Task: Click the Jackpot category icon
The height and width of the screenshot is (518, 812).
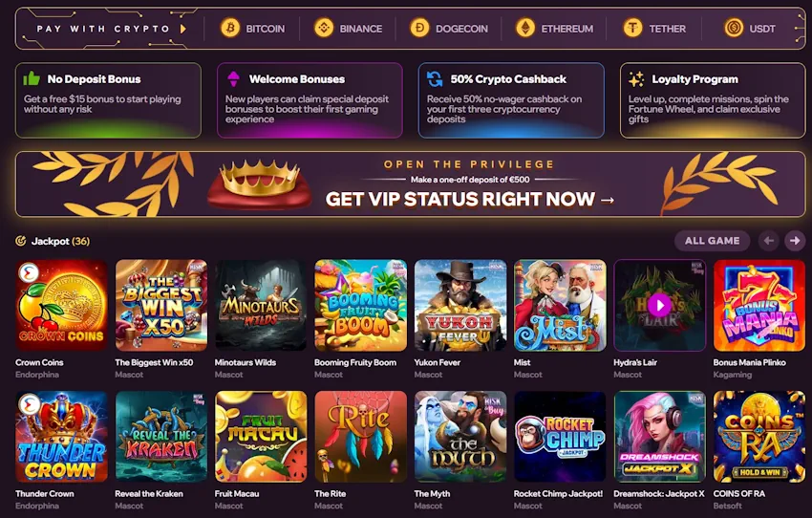Action: click(21, 241)
